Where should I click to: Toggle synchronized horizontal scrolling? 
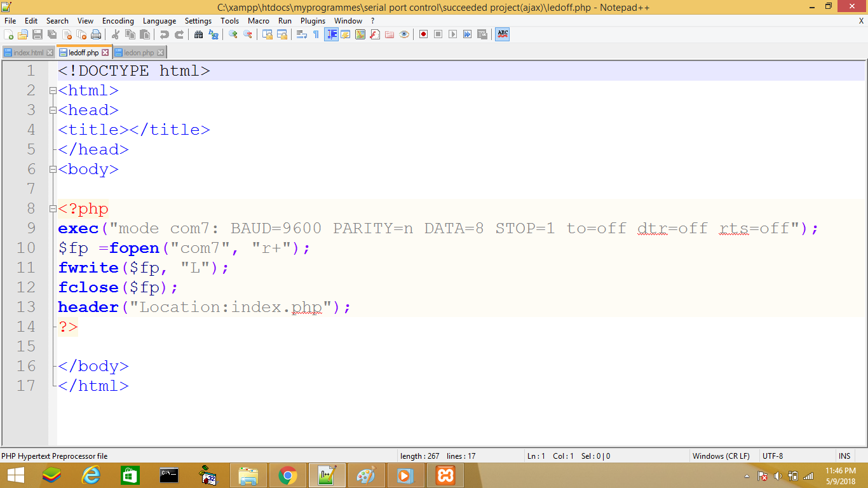(281, 34)
